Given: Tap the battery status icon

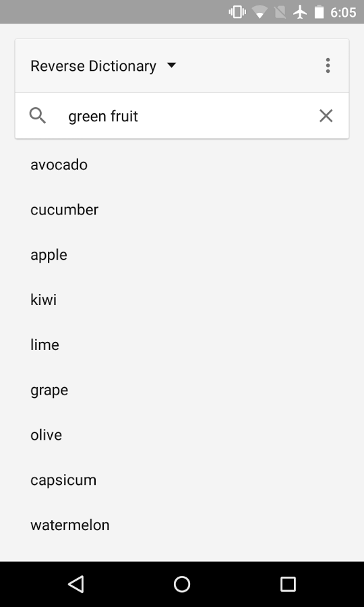Looking at the screenshot, I should [319, 12].
